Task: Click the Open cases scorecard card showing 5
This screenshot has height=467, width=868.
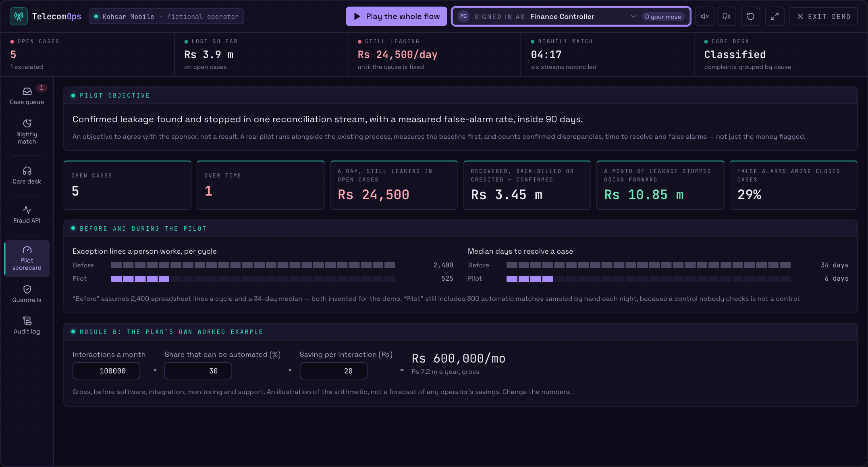Action: 127,185
